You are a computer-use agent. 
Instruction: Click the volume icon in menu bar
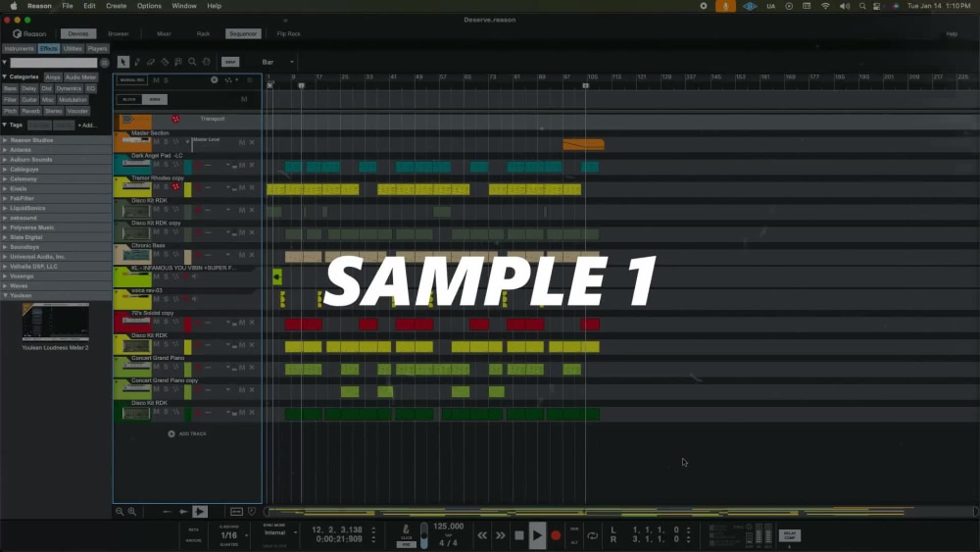pyautogui.click(x=845, y=6)
